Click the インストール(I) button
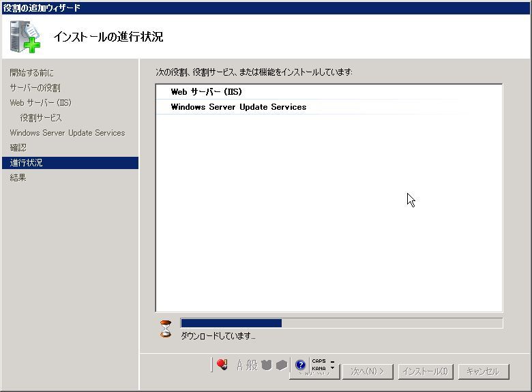Viewport: 532px width, 392px height. (x=426, y=372)
